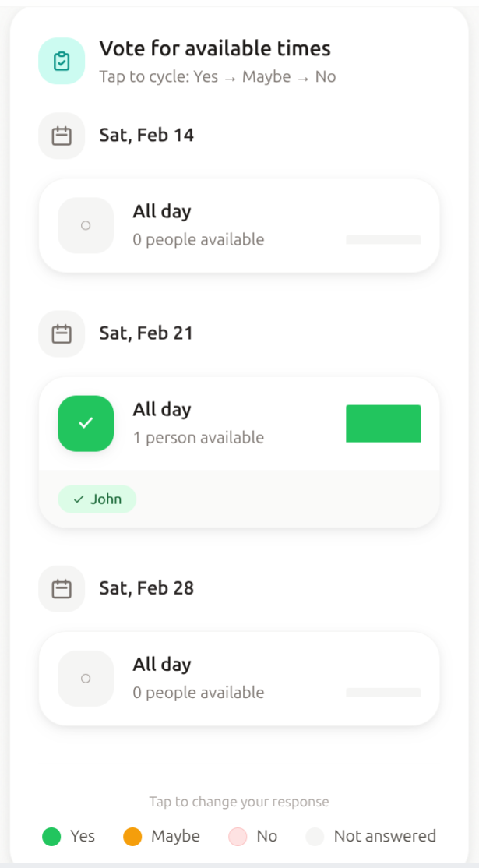Image resolution: width=479 pixels, height=868 pixels.
Task: Click the empty availability bar for Feb 28
Action: 383,692
